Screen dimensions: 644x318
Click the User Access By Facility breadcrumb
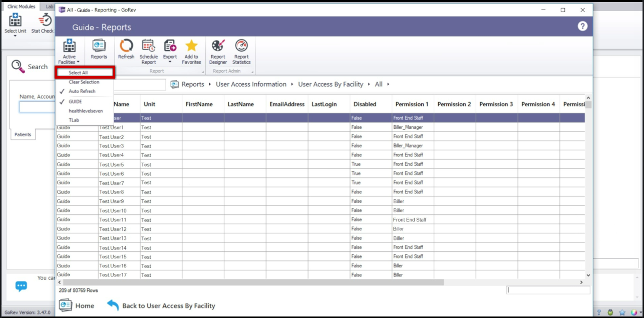point(331,84)
